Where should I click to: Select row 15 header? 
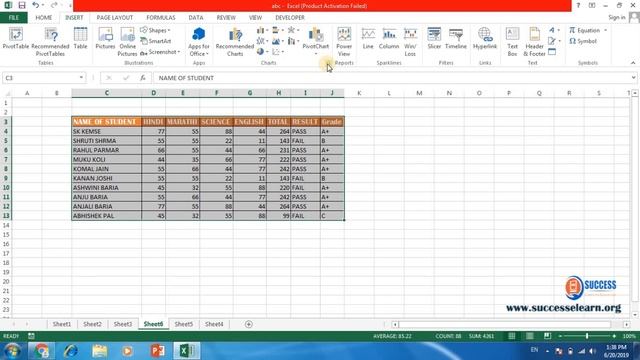pos(6,235)
